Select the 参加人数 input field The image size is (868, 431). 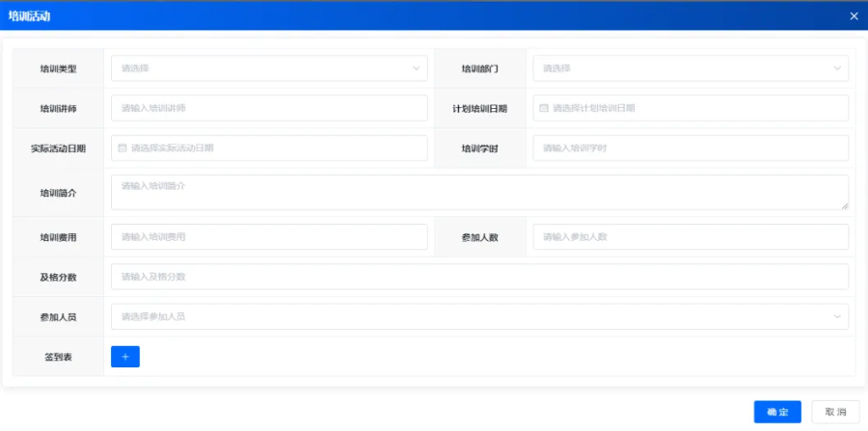click(x=691, y=237)
